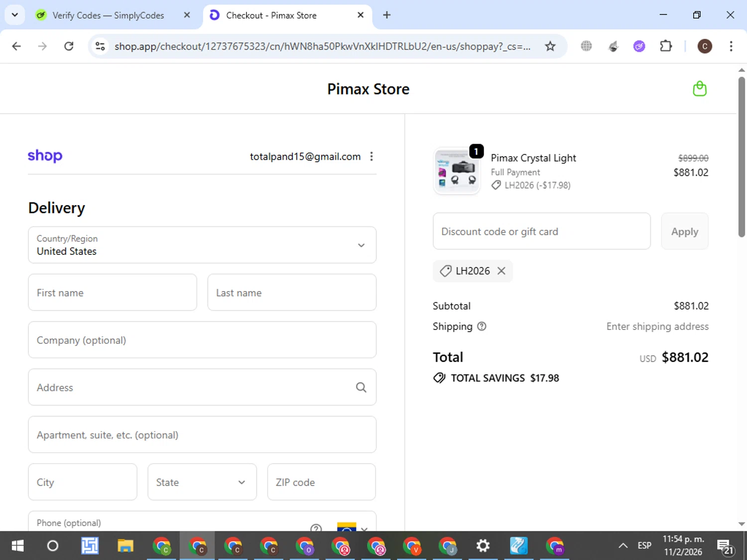Click the 'TOTAL SAVINGS $17.98' text

[x=505, y=378]
